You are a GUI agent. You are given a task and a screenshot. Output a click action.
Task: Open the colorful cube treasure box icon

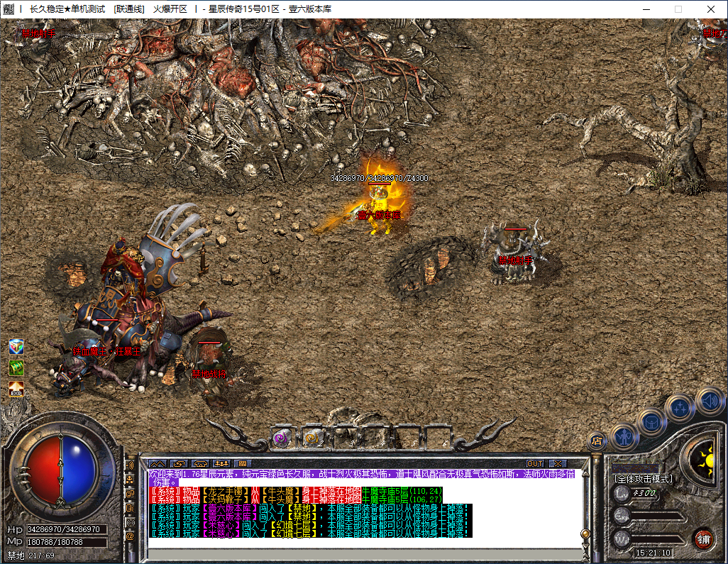point(16,347)
